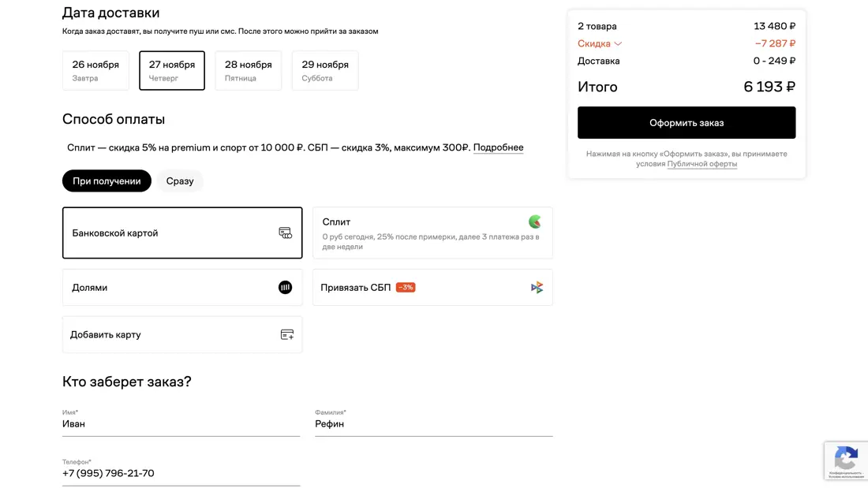Click the green Сплит logo icon
The image size is (868, 488).
(x=535, y=222)
